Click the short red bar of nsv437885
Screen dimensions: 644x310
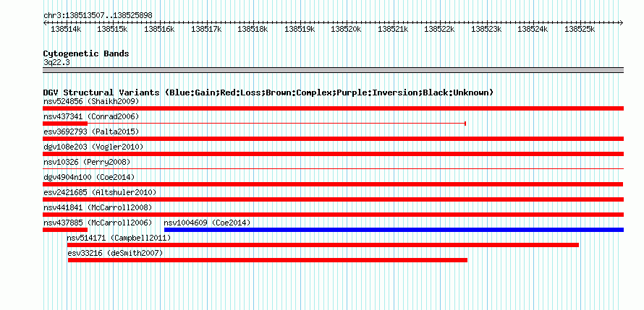pyautogui.click(x=65, y=230)
